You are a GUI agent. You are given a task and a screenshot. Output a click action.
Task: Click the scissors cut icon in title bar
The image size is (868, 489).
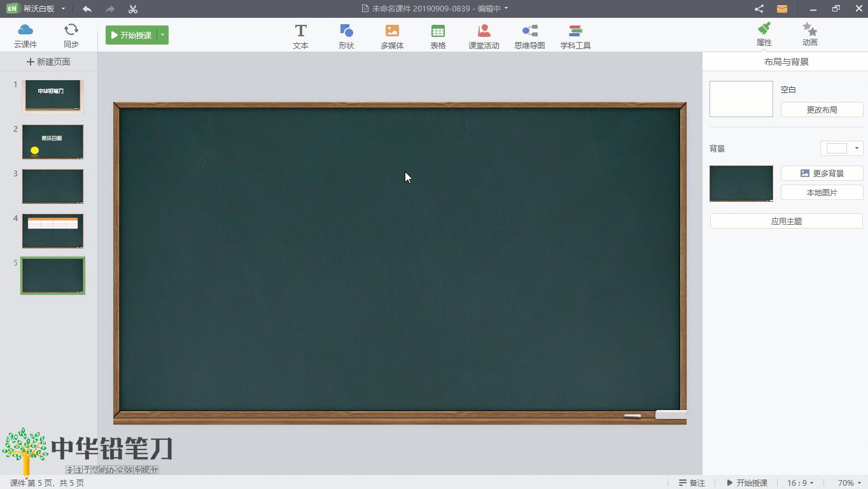pos(132,9)
